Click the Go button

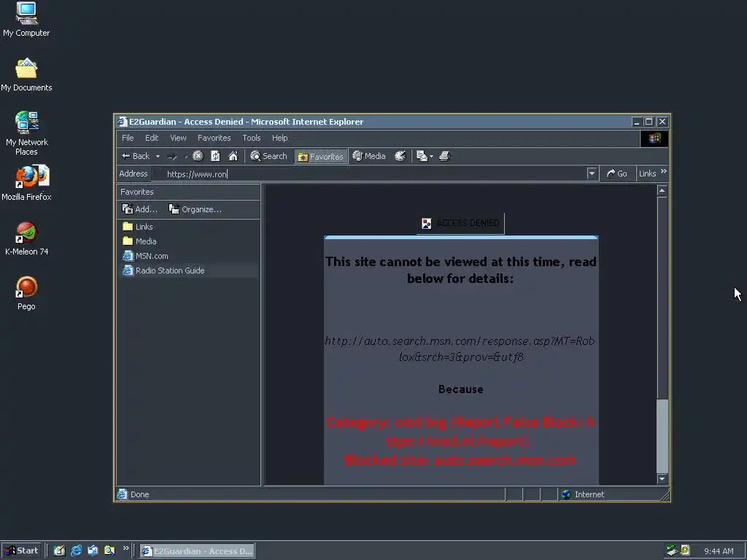point(617,174)
